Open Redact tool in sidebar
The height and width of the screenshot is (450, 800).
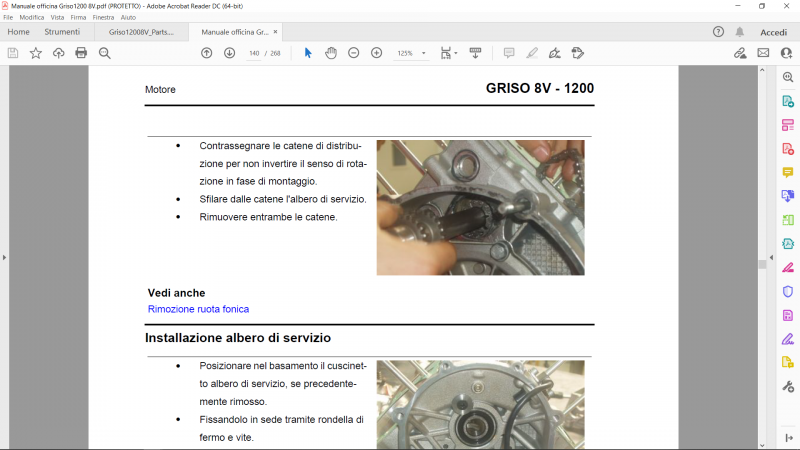[788, 267]
